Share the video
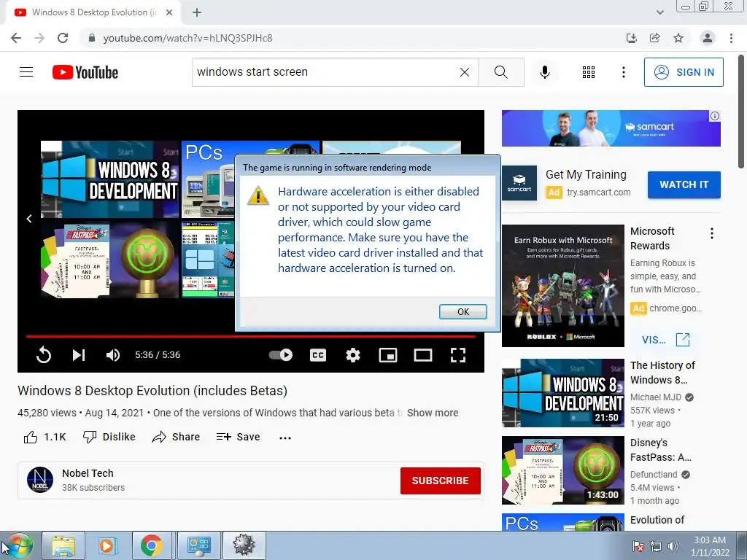This screenshot has width=747, height=560. click(176, 437)
